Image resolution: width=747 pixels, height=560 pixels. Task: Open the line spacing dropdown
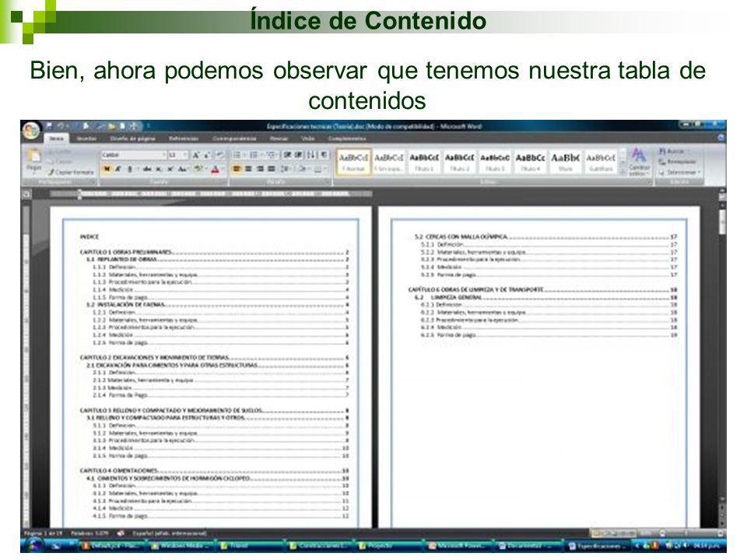pos(286,169)
